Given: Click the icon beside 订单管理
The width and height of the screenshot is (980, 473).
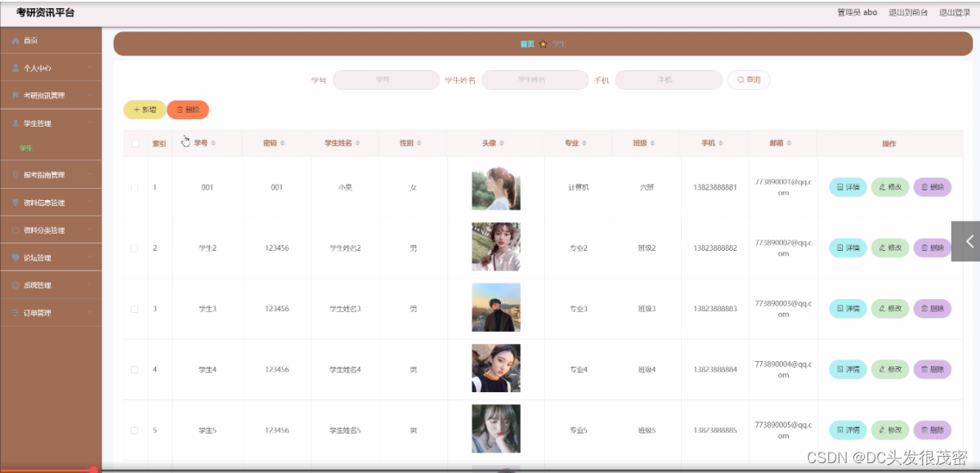Looking at the screenshot, I should coord(16,313).
